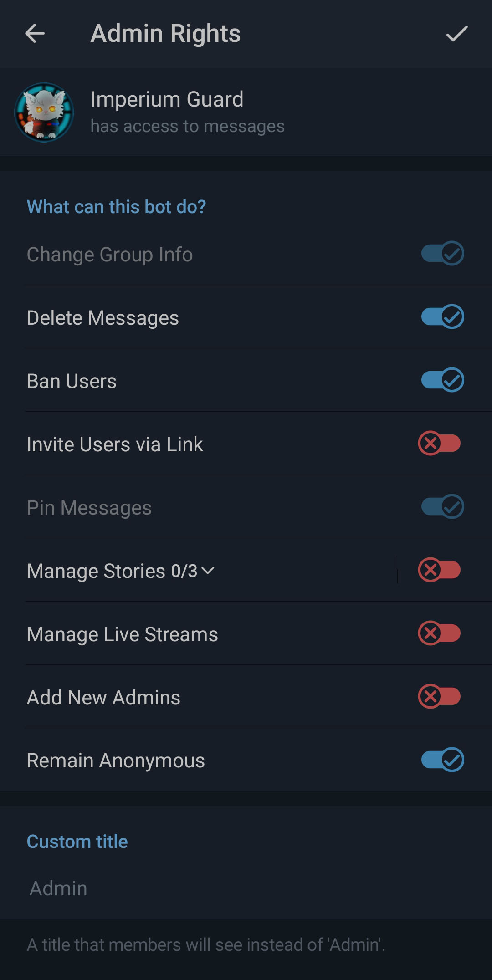Confirm changes with the checkmark icon
Viewport: 492px width, 980px height.
point(457,34)
